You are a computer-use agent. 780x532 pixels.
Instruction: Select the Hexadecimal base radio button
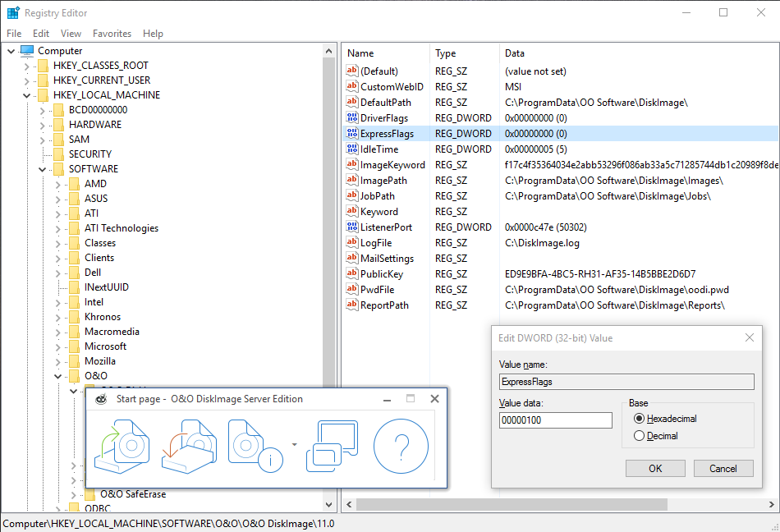[640, 419]
